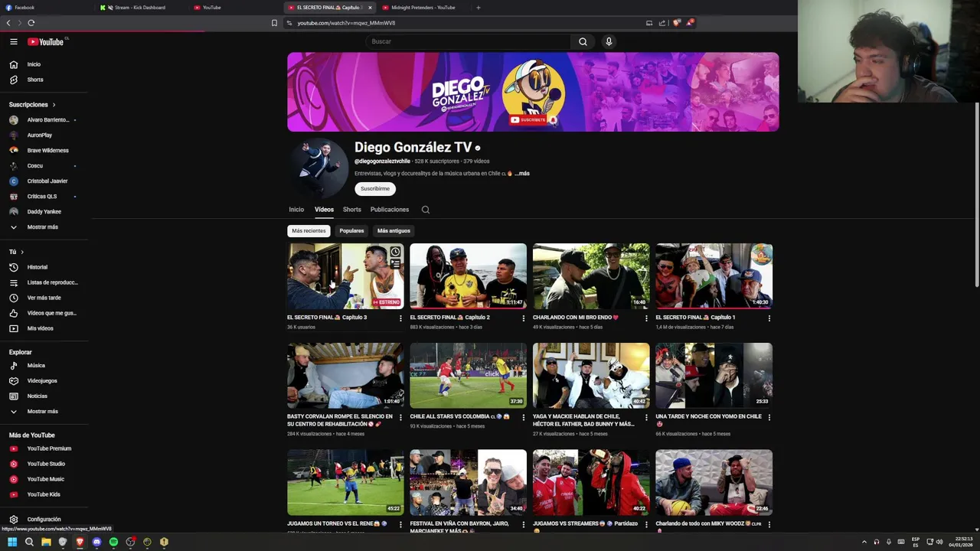Open options for CHILE ALL STARS VS COLOMBIA

click(x=524, y=418)
